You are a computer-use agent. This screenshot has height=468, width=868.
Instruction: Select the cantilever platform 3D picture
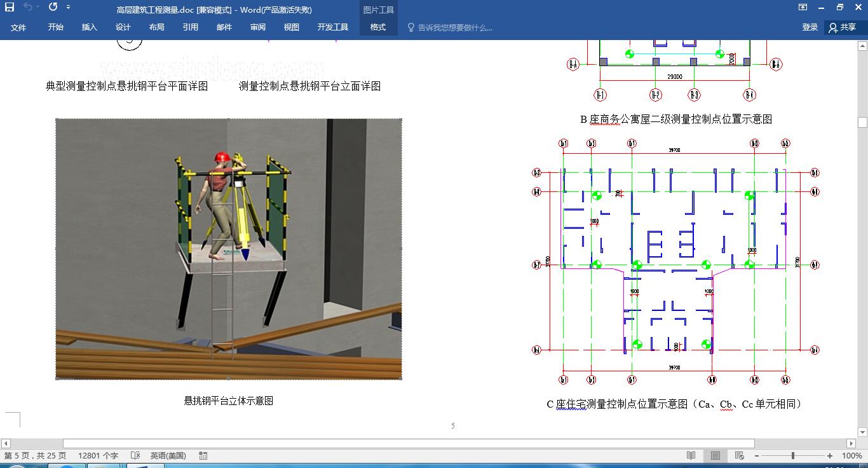229,249
